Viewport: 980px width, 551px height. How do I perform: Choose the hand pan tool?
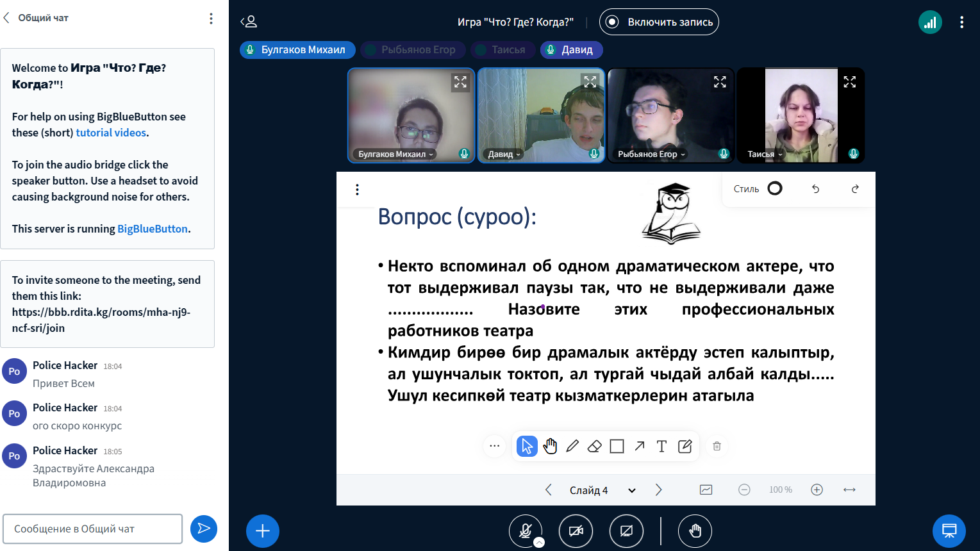550,446
